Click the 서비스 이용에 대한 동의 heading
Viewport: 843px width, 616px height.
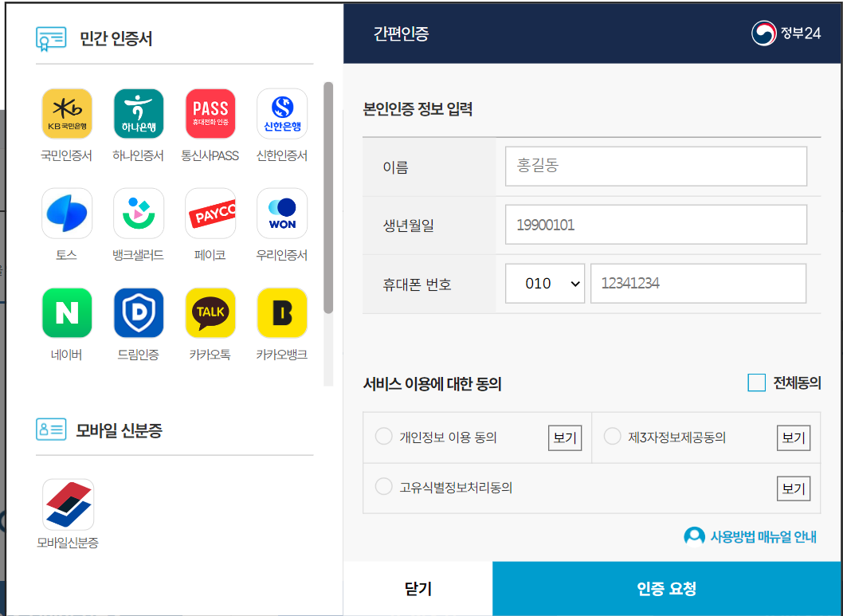point(432,384)
